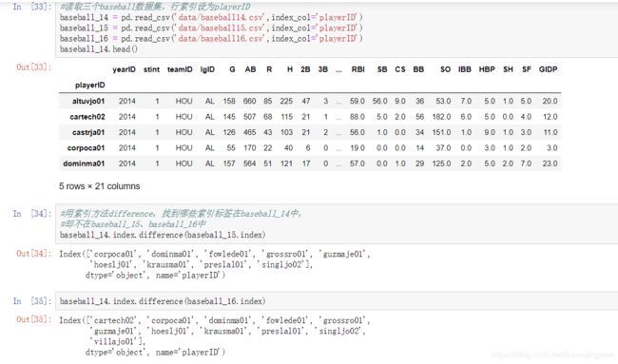
Task: Click the SO value 182.0 for cartech02
Action: (441, 117)
